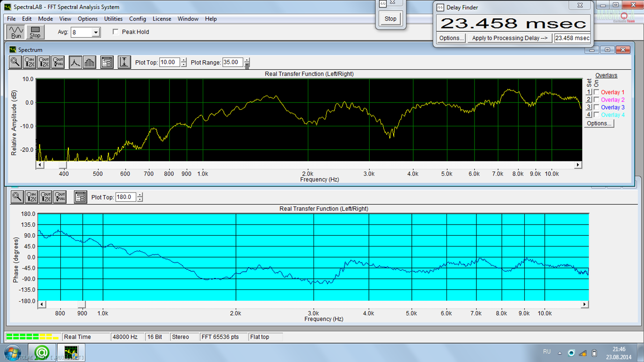Zoom in 2X in Phase window
The height and width of the screenshot is (362, 644).
click(x=32, y=197)
